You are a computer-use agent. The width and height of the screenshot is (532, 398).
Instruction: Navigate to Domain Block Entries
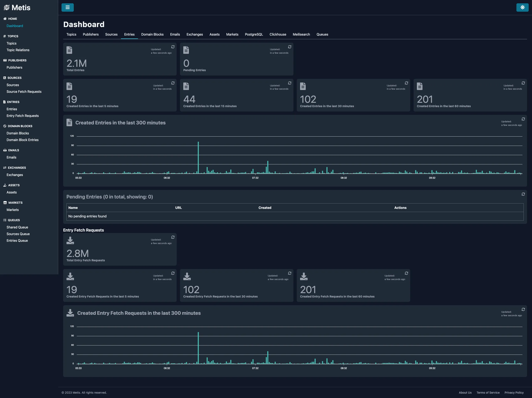click(22, 140)
